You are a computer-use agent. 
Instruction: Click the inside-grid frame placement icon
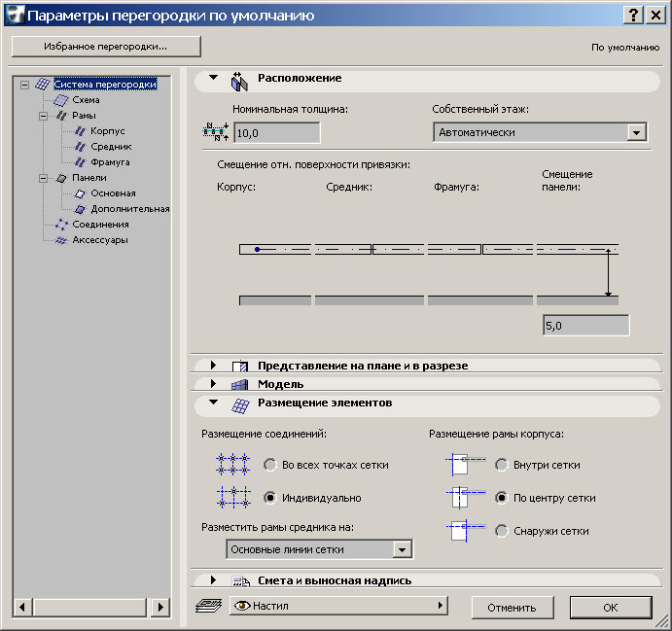click(458, 465)
